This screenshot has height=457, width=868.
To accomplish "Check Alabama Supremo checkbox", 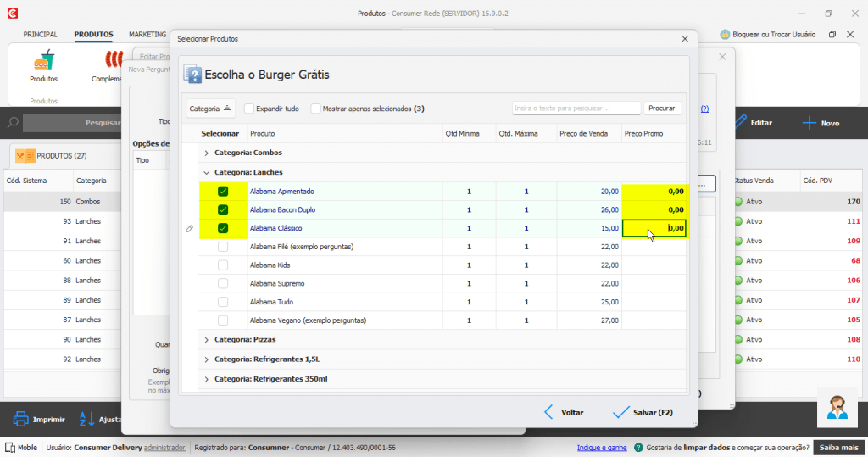I will [223, 284].
